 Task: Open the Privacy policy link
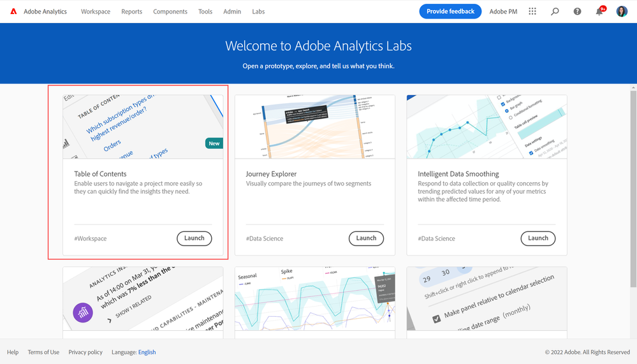(x=85, y=352)
